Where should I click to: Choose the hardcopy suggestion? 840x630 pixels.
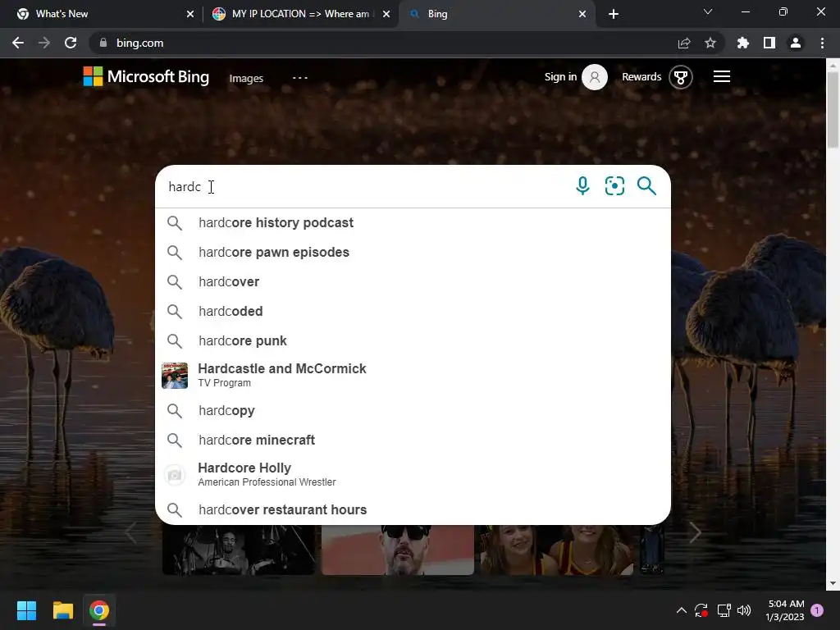click(x=413, y=410)
